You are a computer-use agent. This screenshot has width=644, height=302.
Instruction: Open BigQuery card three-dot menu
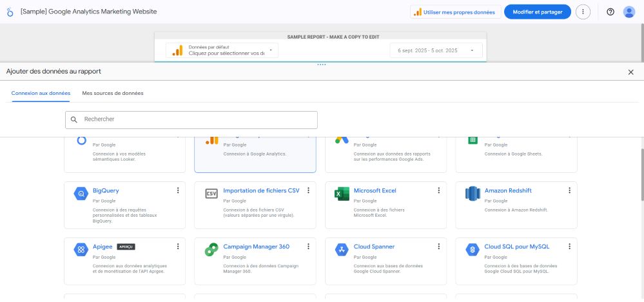tap(178, 190)
